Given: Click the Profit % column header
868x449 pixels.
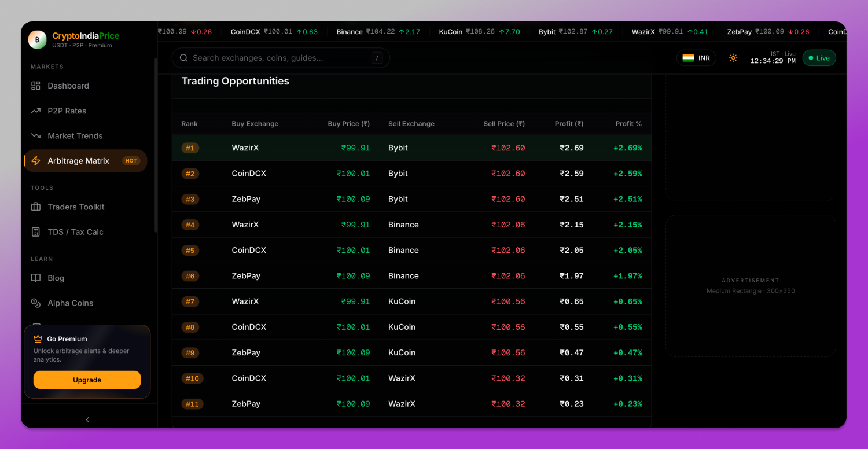Looking at the screenshot, I should coord(628,124).
